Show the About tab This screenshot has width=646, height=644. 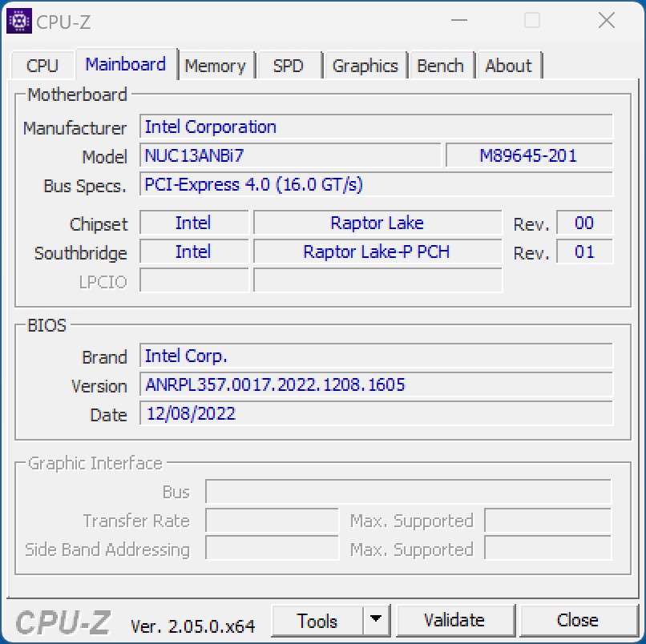pyautogui.click(x=508, y=66)
